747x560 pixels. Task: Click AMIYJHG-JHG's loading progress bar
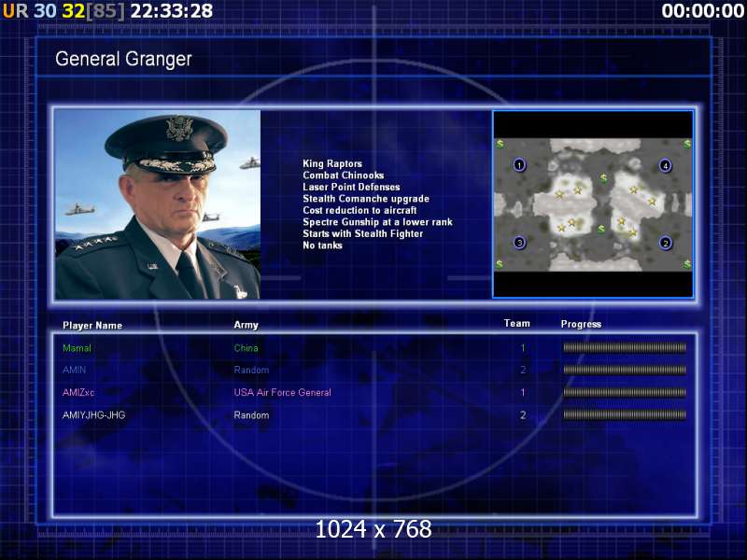click(x=625, y=414)
